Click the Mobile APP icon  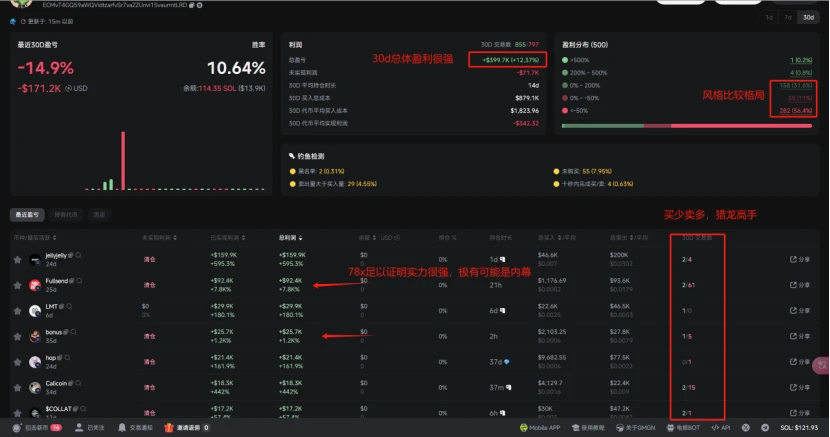point(523,427)
